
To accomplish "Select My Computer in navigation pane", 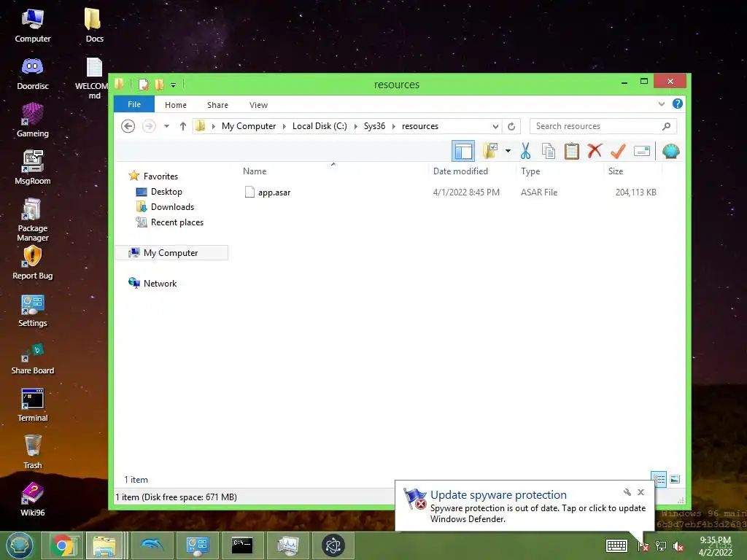I will pyautogui.click(x=171, y=253).
